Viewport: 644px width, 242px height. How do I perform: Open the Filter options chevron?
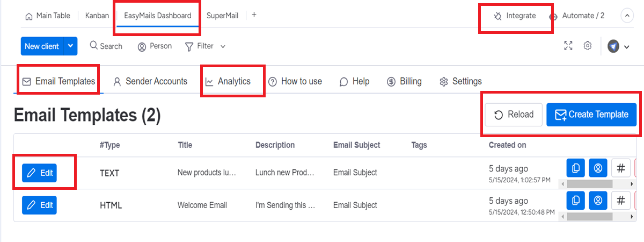[223, 47]
